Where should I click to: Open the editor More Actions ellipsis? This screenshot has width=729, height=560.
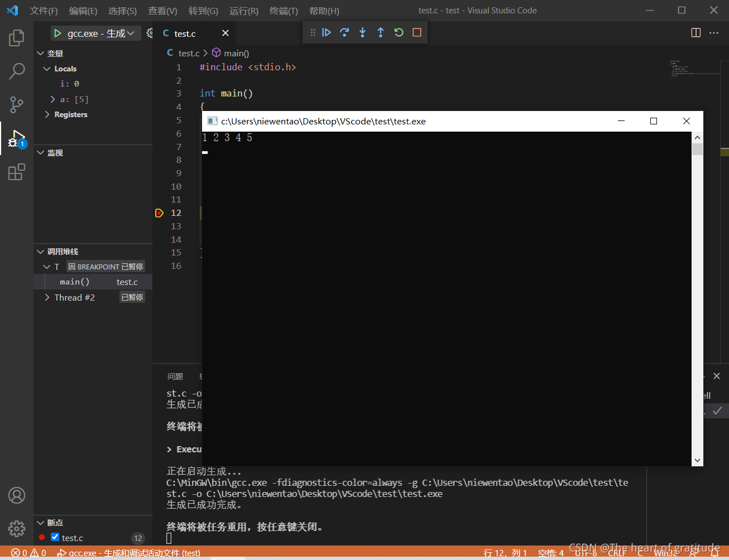click(714, 32)
